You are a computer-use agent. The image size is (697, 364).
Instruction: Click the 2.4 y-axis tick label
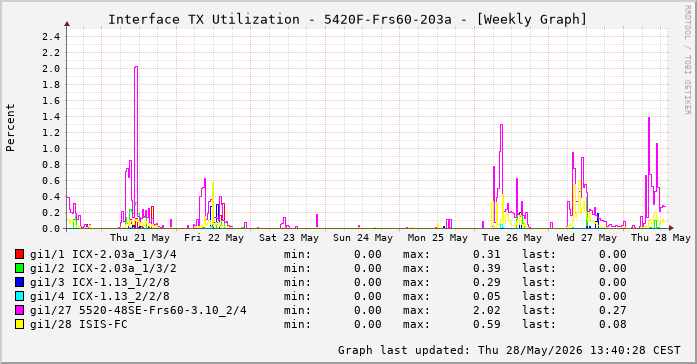(x=51, y=36)
